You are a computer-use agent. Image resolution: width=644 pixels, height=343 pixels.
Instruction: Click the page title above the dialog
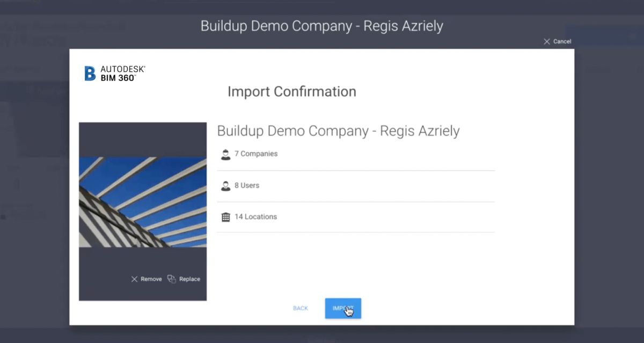(322, 26)
